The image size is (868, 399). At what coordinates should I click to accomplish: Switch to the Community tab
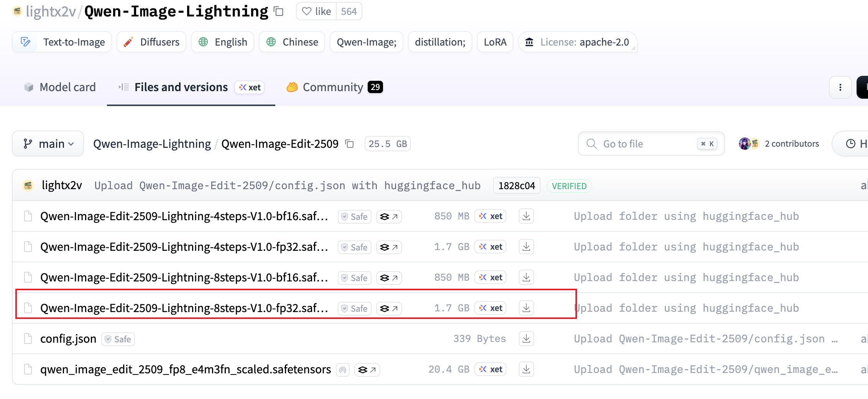pos(334,87)
